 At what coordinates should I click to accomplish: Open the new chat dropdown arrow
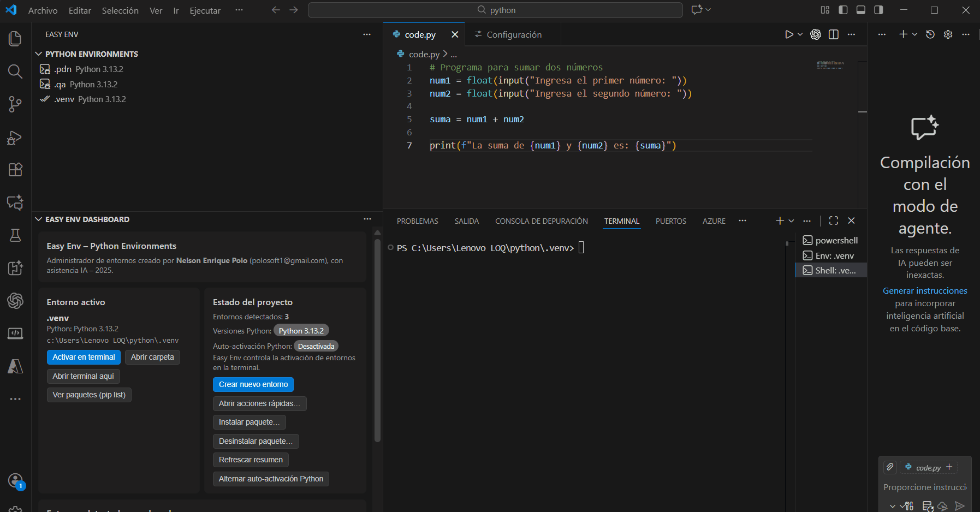tap(915, 34)
